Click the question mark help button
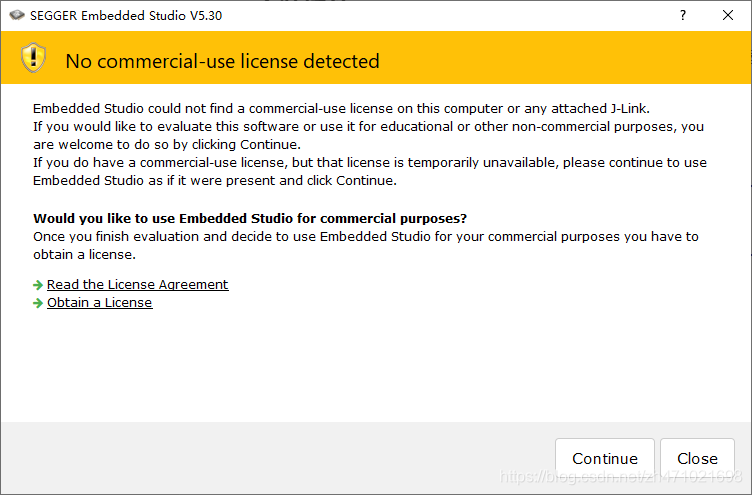The height and width of the screenshot is (495, 752). 682,15
